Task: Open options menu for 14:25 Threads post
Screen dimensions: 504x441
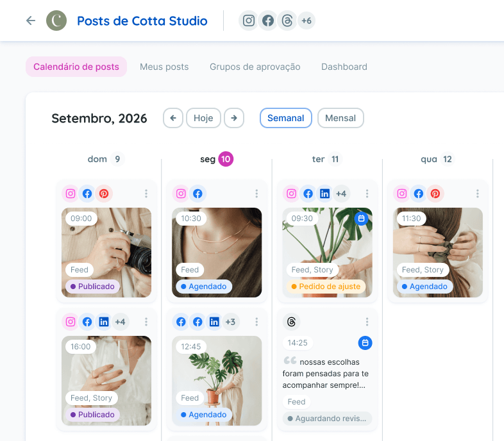Action: [x=367, y=322]
